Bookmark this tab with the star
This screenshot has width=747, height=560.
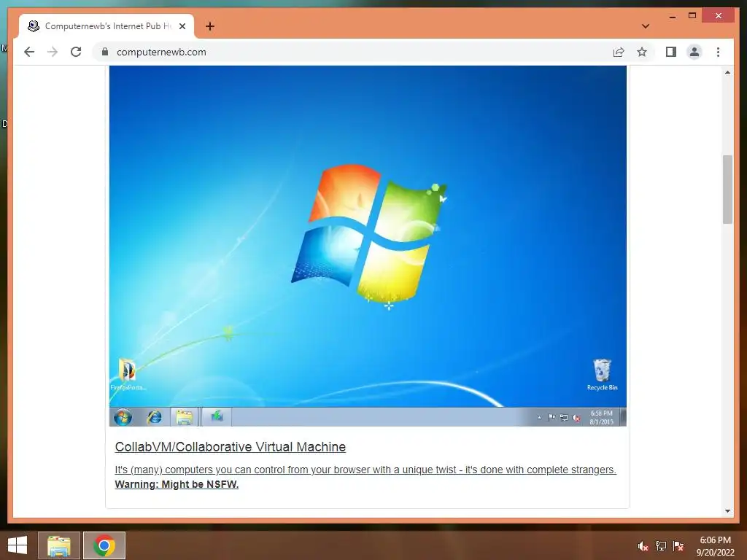coord(642,52)
